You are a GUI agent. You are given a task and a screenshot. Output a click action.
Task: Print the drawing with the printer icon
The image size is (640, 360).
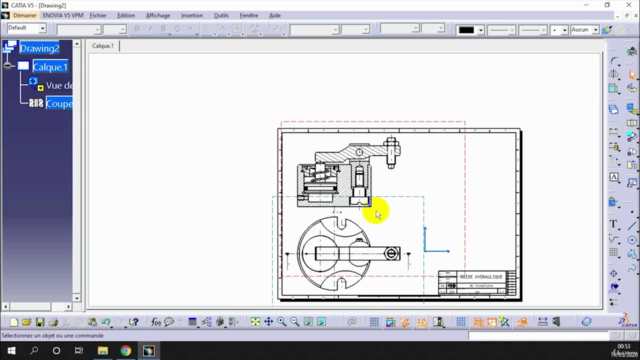click(x=53, y=322)
